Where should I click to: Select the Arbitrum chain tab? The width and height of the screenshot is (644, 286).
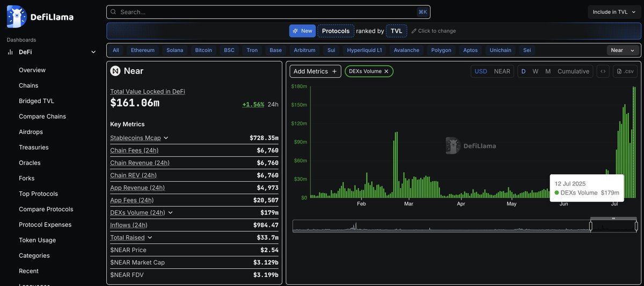pyautogui.click(x=305, y=50)
